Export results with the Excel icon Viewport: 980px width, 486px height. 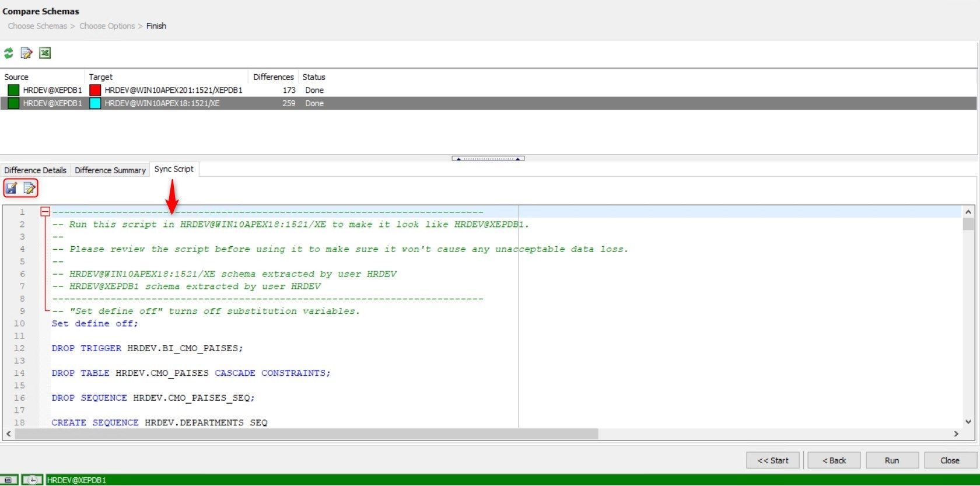click(45, 53)
